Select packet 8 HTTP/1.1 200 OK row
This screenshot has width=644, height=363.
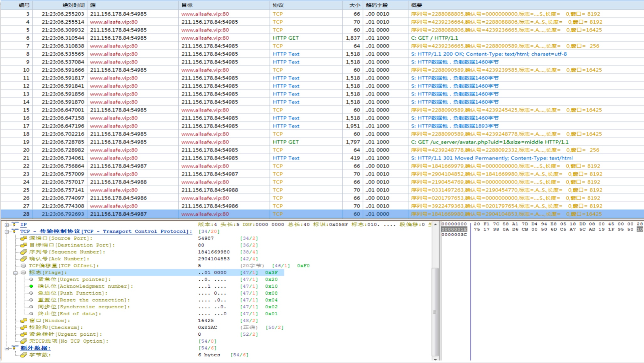click(322, 54)
